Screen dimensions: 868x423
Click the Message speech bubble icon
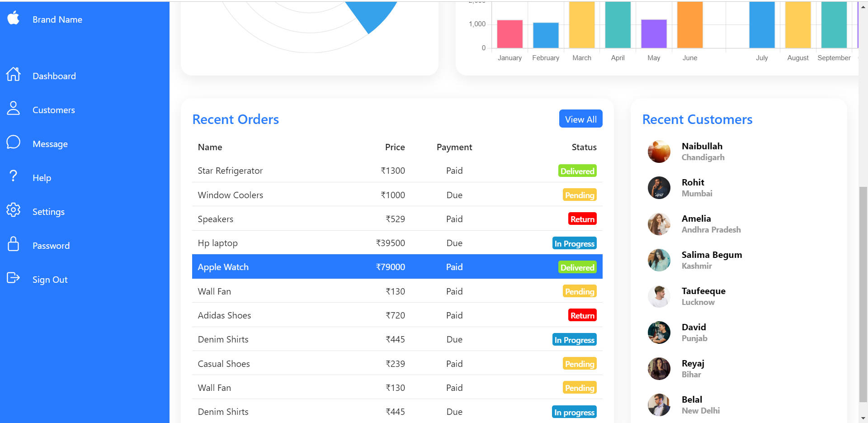point(13,142)
